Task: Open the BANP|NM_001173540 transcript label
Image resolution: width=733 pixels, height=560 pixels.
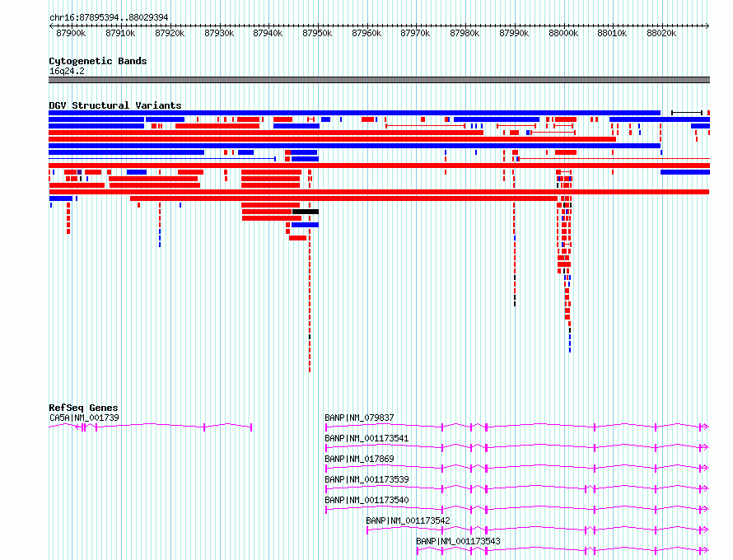Action: (367, 500)
